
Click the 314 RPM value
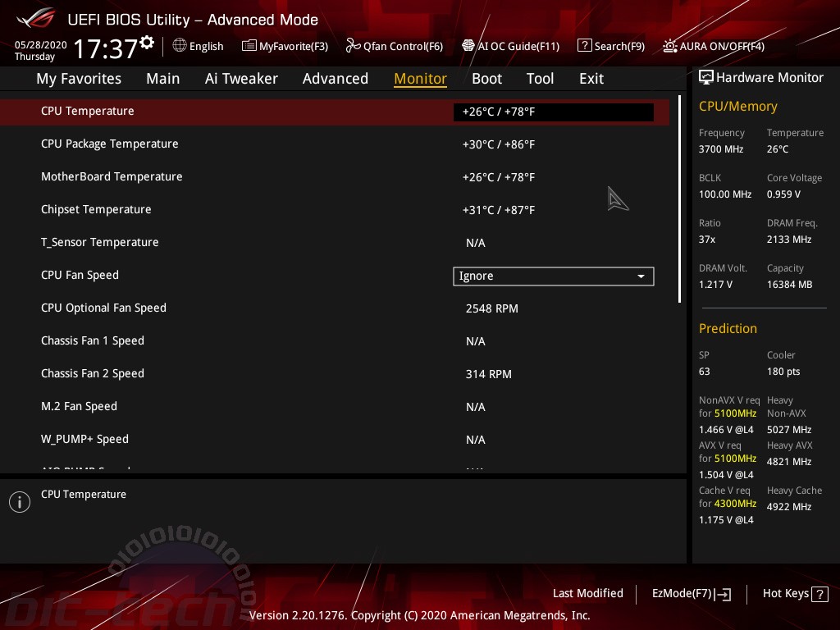[x=489, y=374]
